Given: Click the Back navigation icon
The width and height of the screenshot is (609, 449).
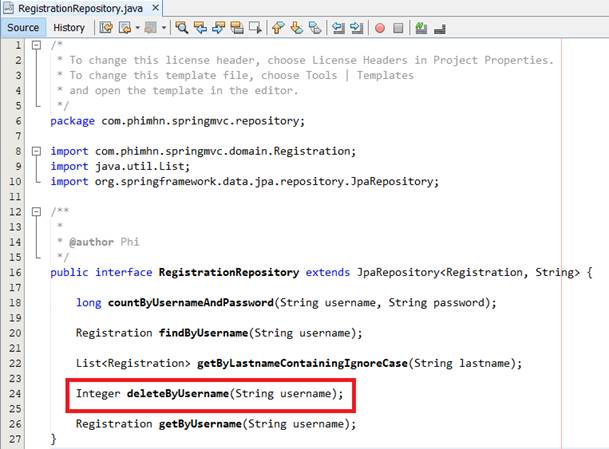Looking at the screenshot, I should [x=125, y=28].
